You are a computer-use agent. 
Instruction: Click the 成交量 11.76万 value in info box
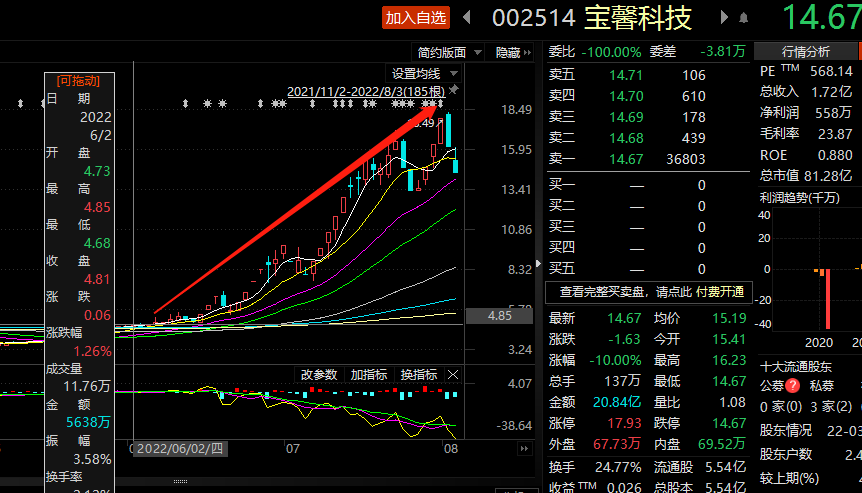tap(86, 386)
